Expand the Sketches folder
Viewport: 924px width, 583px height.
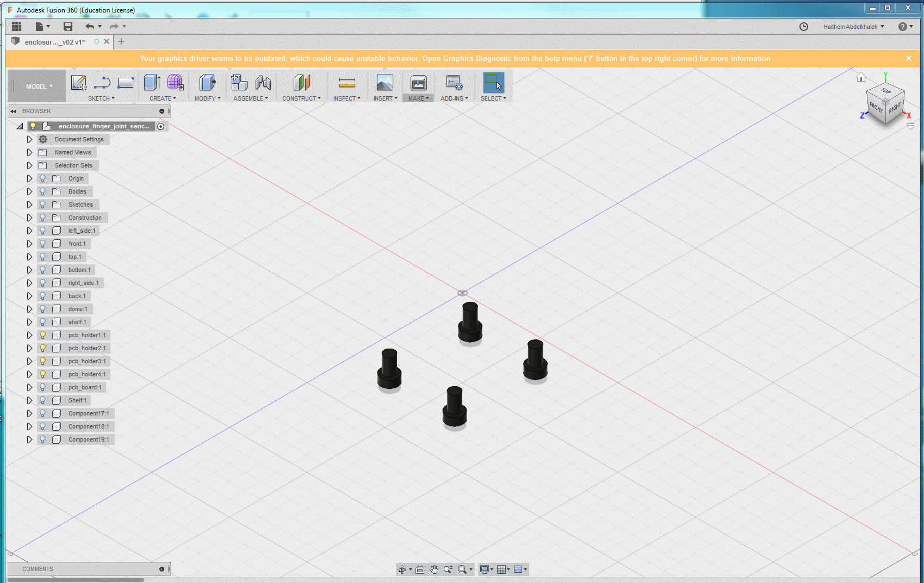pyautogui.click(x=29, y=204)
